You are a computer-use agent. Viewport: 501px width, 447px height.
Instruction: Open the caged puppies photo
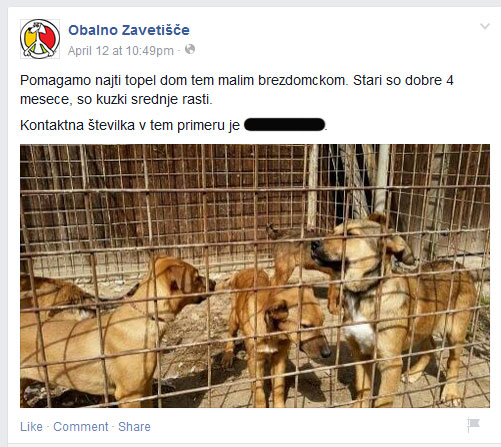[255, 276]
